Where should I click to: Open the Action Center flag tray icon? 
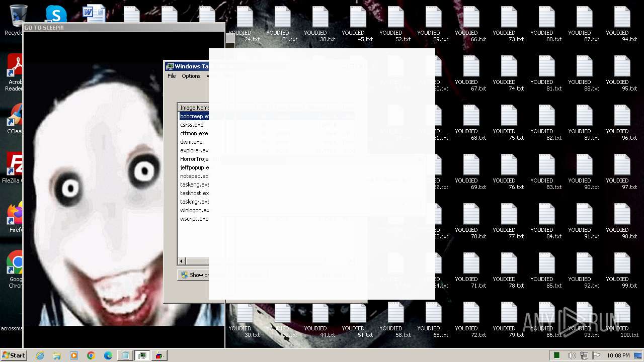pos(596,355)
